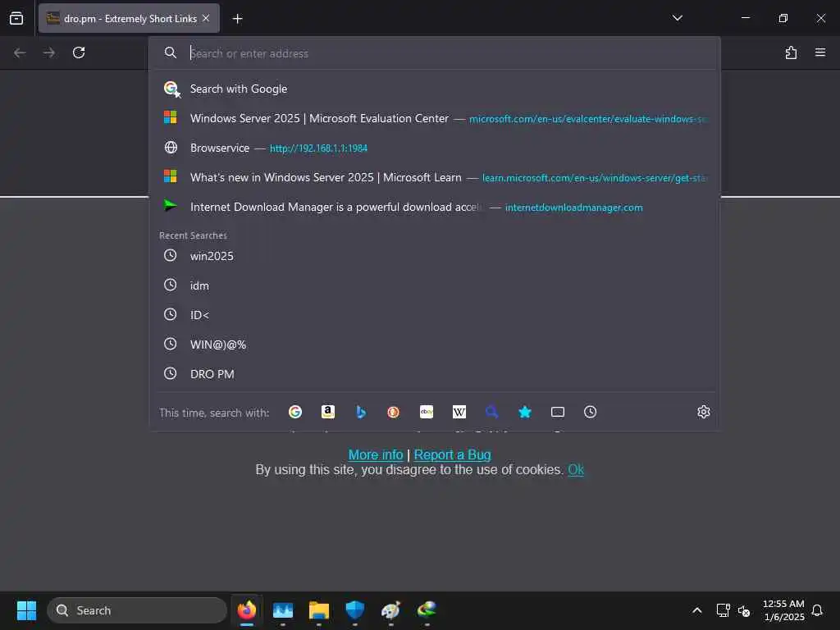Choose recent search idm
Screen dimensions: 840x630
435,285
